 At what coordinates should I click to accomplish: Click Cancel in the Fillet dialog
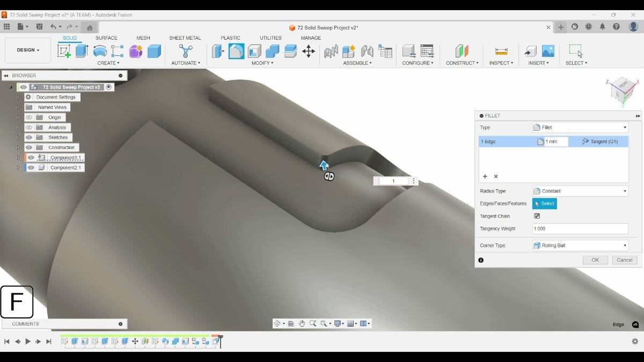tap(625, 260)
